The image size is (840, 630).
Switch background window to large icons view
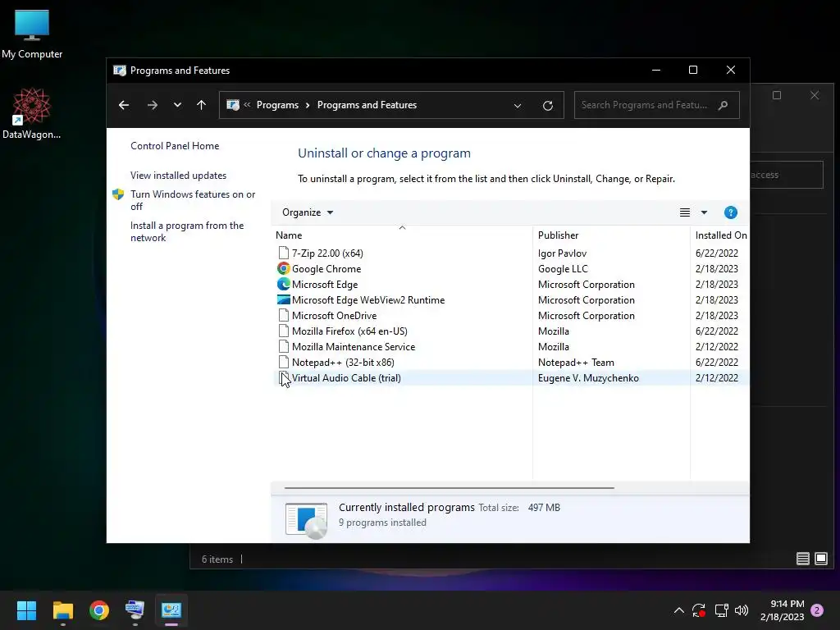click(821, 559)
